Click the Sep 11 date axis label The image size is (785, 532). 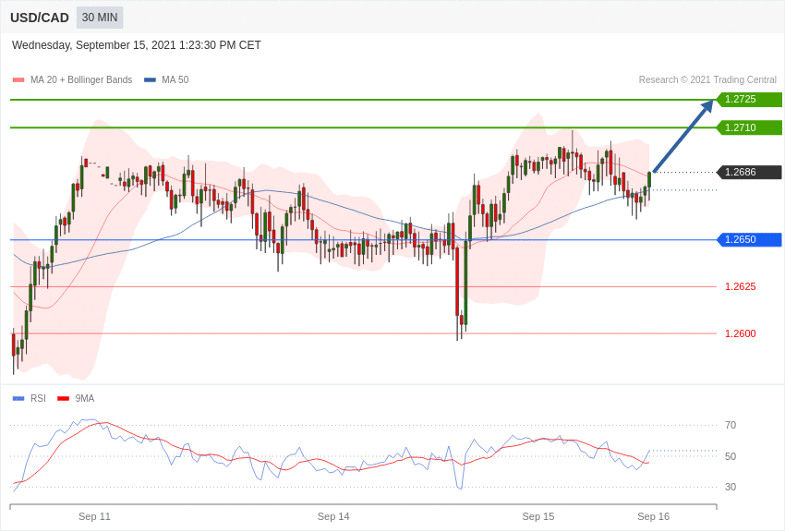[x=94, y=516]
